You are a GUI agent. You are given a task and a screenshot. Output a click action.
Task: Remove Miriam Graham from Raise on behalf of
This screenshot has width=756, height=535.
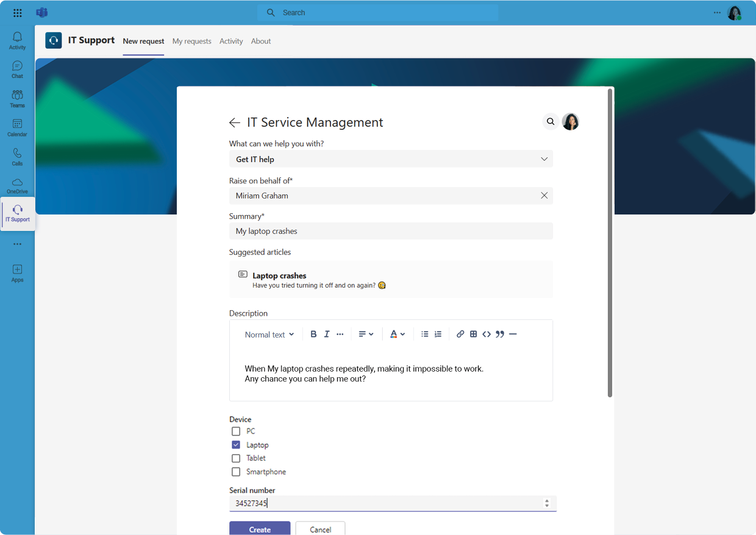pos(544,196)
